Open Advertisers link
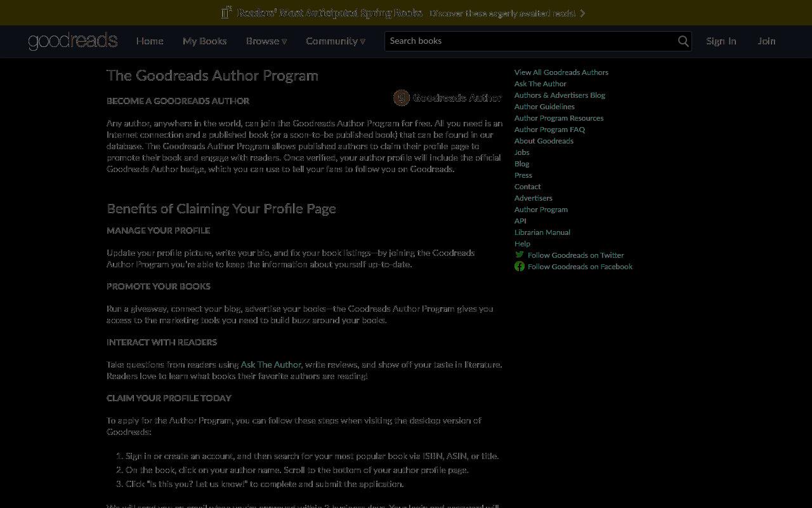This screenshot has width=812, height=508. [534, 198]
